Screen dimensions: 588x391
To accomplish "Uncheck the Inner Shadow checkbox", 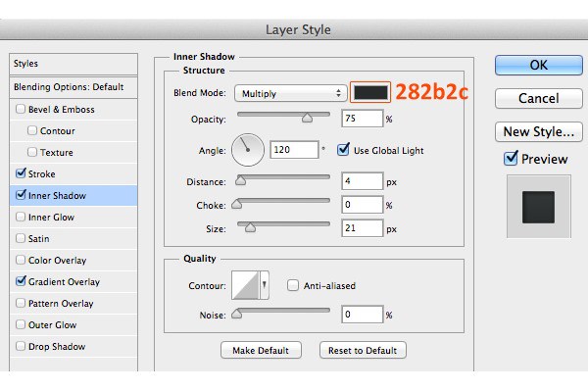I will (x=21, y=195).
